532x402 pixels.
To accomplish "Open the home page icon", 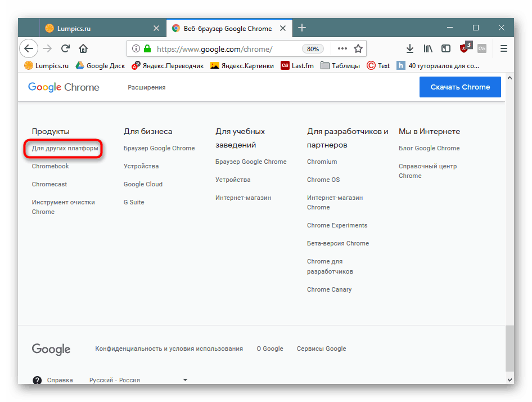I will (x=83, y=48).
